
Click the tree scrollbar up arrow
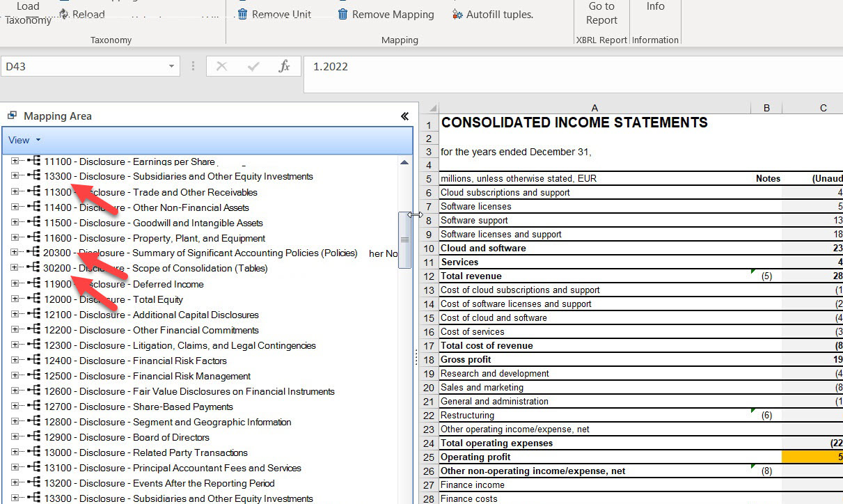click(404, 162)
